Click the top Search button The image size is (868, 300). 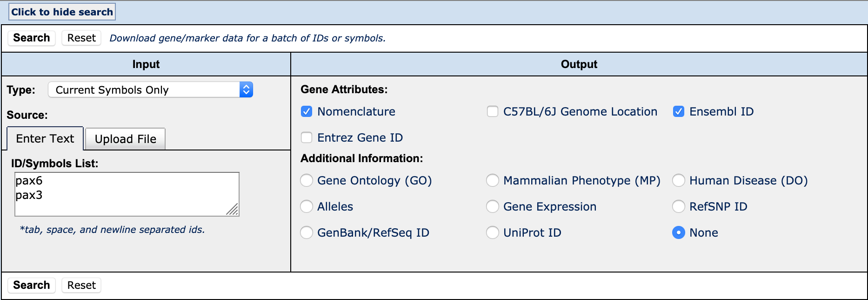(31, 38)
